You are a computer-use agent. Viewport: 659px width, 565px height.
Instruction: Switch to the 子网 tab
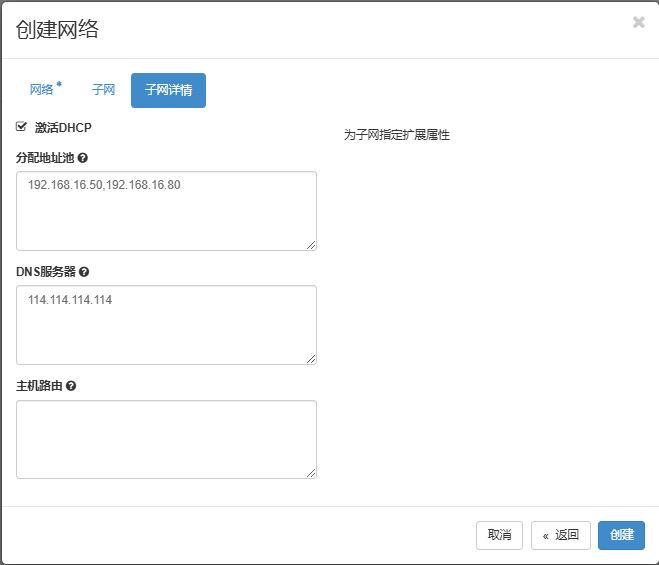coord(103,90)
